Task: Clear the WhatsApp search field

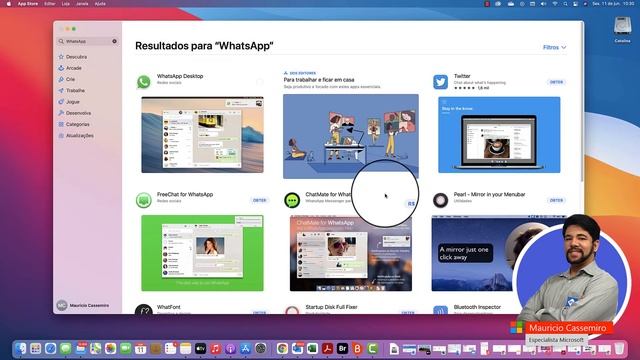Action: click(x=114, y=41)
